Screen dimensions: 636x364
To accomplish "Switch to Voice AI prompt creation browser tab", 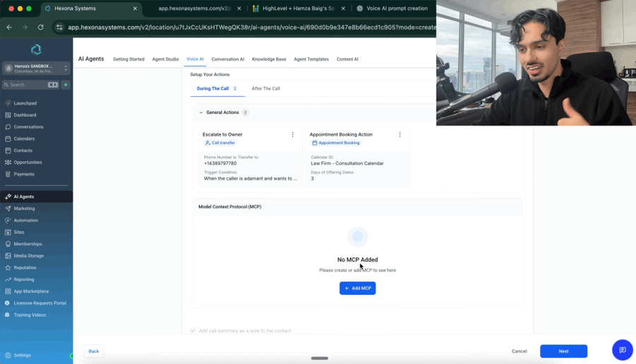I will coord(393,8).
